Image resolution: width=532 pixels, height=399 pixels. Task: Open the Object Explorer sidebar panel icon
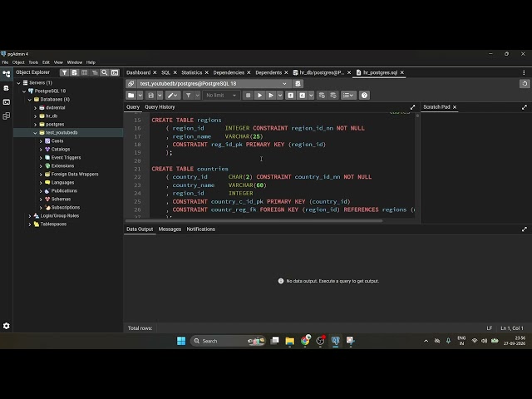tap(7, 74)
